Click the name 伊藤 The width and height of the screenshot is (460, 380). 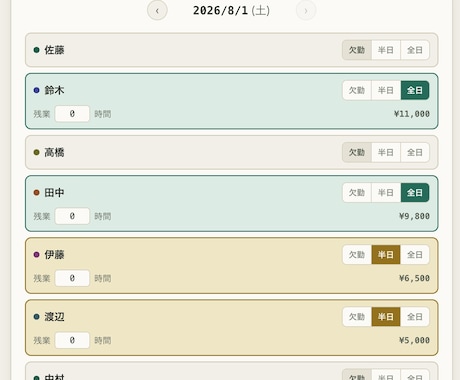[x=54, y=255]
